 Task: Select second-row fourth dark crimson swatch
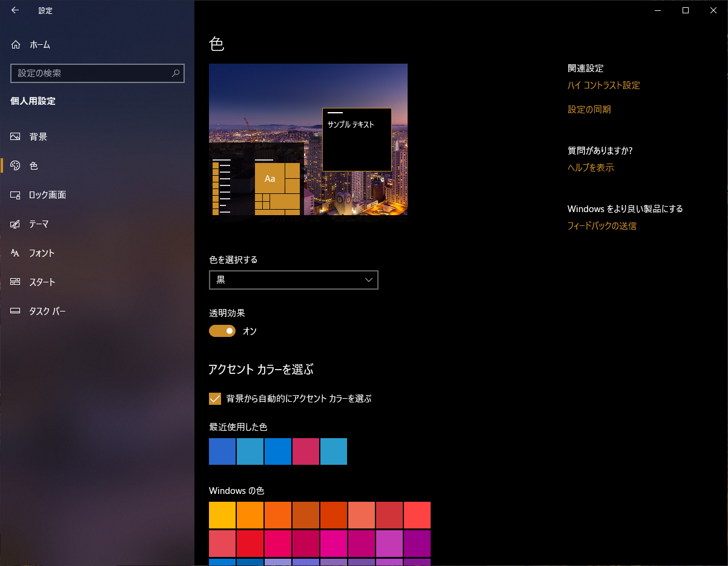[306, 544]
